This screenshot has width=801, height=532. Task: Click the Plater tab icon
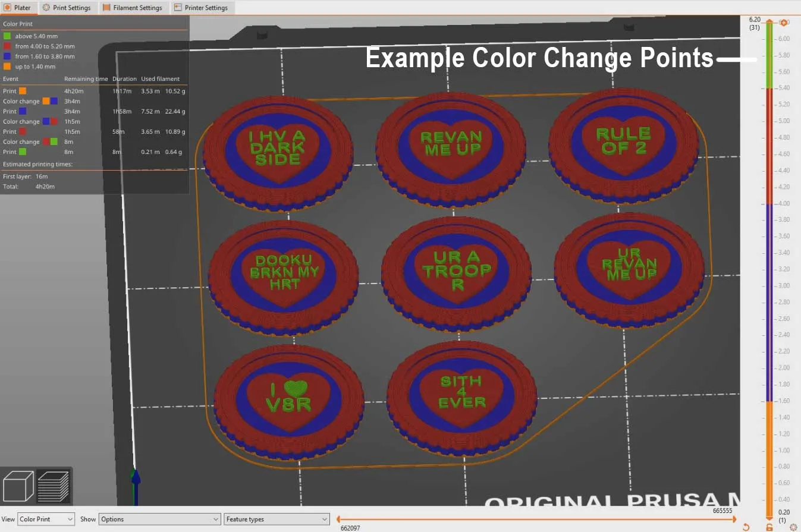[x=8, y=8]
